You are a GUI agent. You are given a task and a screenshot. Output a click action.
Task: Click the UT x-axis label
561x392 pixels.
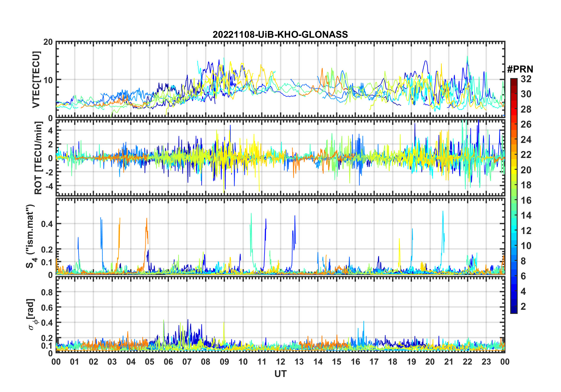coord(280,374)
